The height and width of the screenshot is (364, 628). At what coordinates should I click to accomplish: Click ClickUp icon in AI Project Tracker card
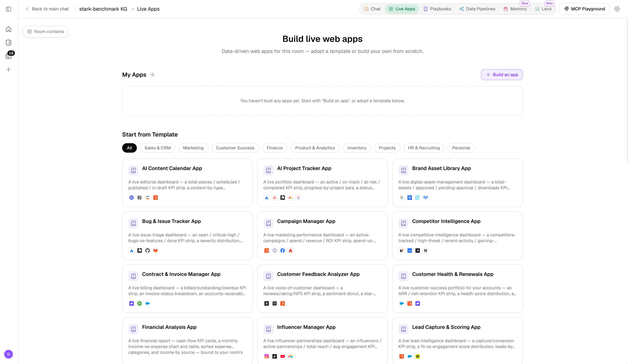(x=299, y=197)
